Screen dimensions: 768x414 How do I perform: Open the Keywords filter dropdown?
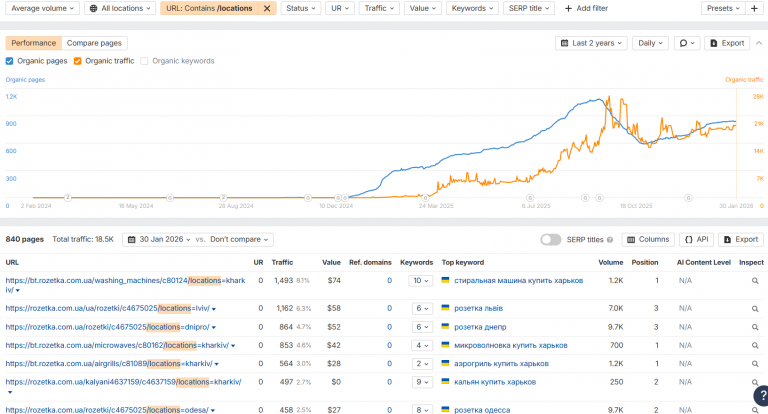point(472,8)
